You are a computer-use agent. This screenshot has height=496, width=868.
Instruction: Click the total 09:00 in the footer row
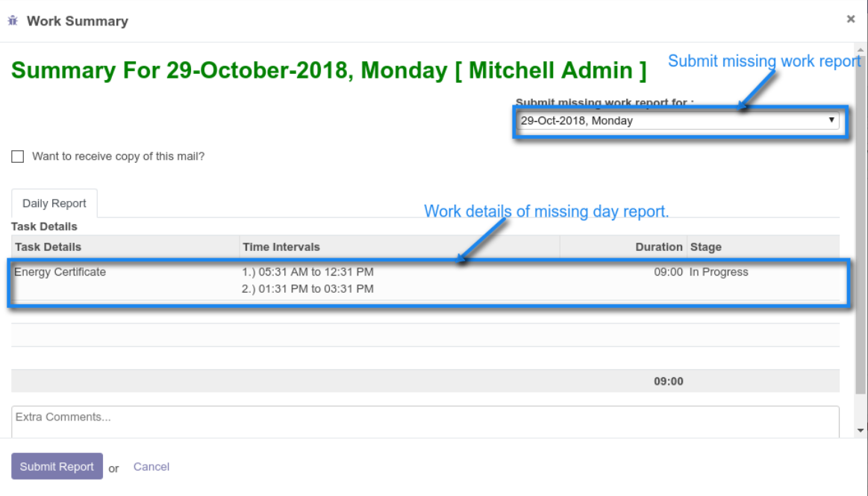tap(668, 382)
